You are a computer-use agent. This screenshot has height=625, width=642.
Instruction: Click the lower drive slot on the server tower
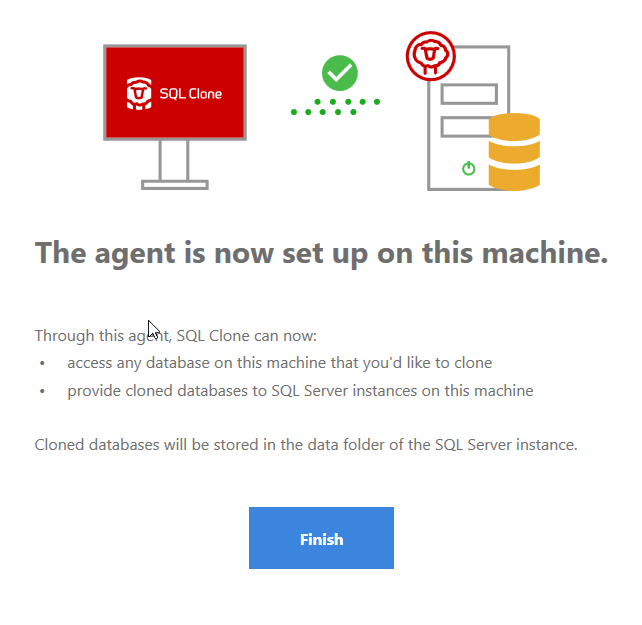click(465, 127)
